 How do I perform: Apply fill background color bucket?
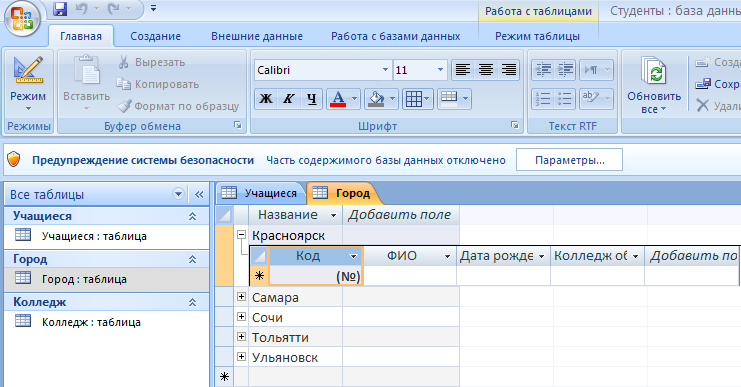point(376,99)
